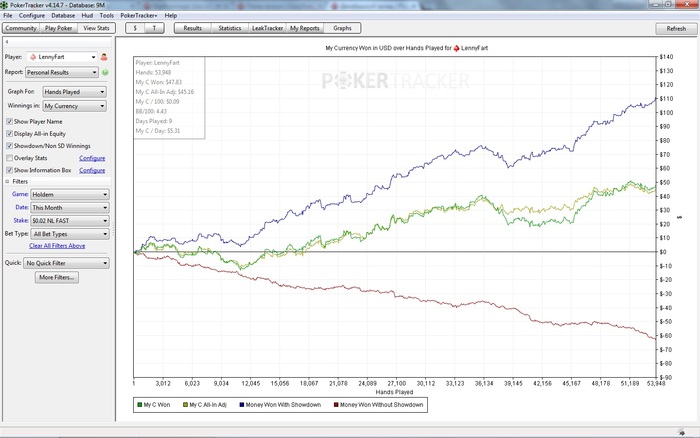The width and height of the screenshot is (700, 438).
Task: Click the status bar icon at bottom right
Action: click(x=682, y=432)
